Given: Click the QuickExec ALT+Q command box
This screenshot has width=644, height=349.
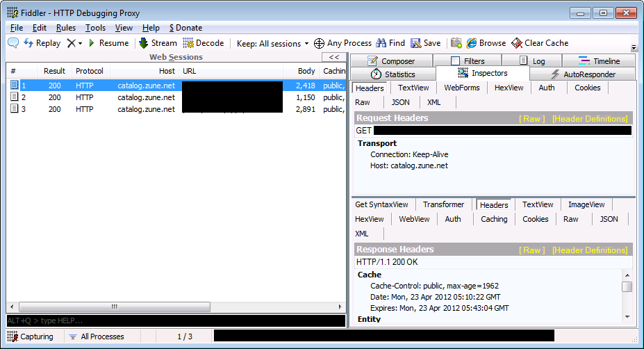Looking at the screenshot, I should pos(176,320).
